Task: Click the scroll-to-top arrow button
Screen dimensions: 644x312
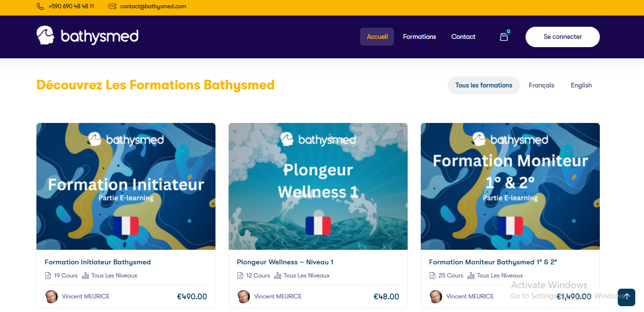Action: click(626, 296)
